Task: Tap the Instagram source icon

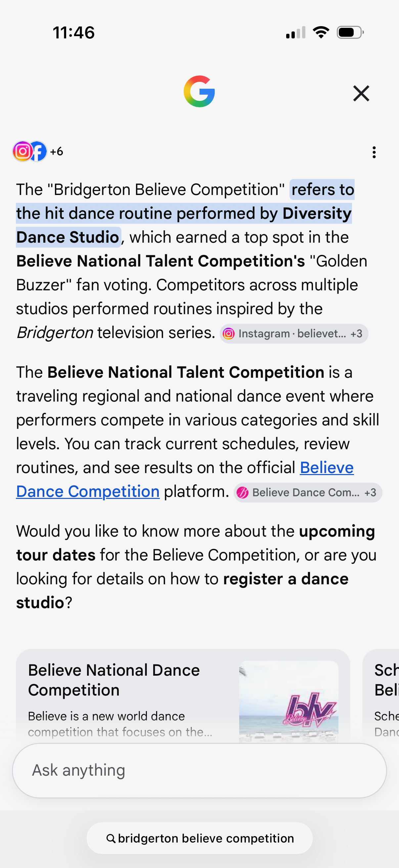Action: 22,151
